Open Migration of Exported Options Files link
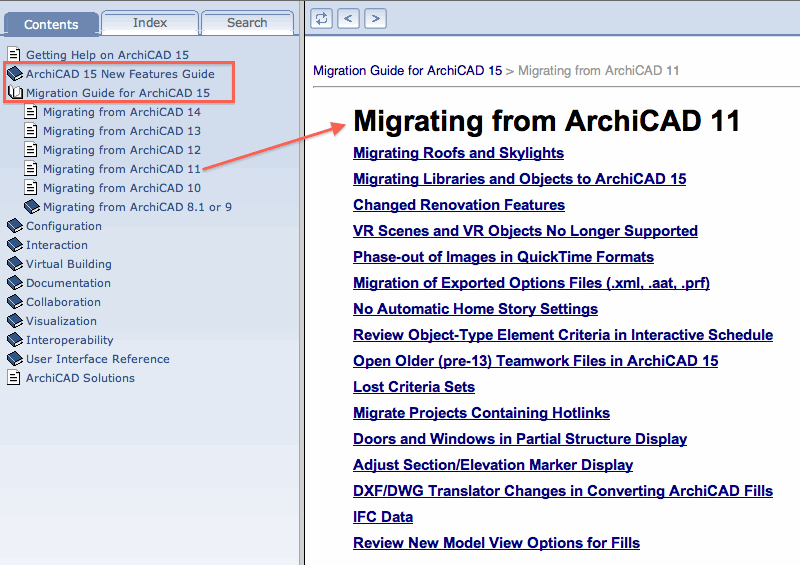Screen dimensions: 800x565 click(531, 283)
